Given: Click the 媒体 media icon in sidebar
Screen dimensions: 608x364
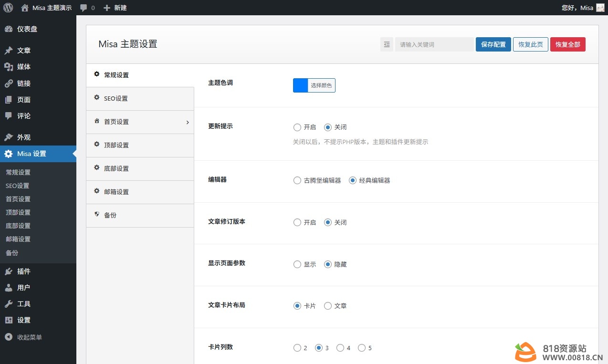Looking at the screenshot, I should point(9,67).
